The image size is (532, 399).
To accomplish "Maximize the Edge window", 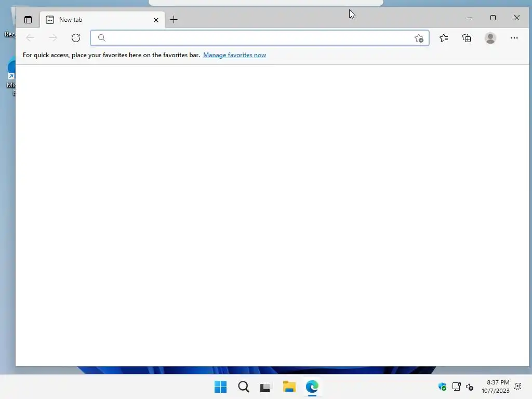I will point(493,18).
